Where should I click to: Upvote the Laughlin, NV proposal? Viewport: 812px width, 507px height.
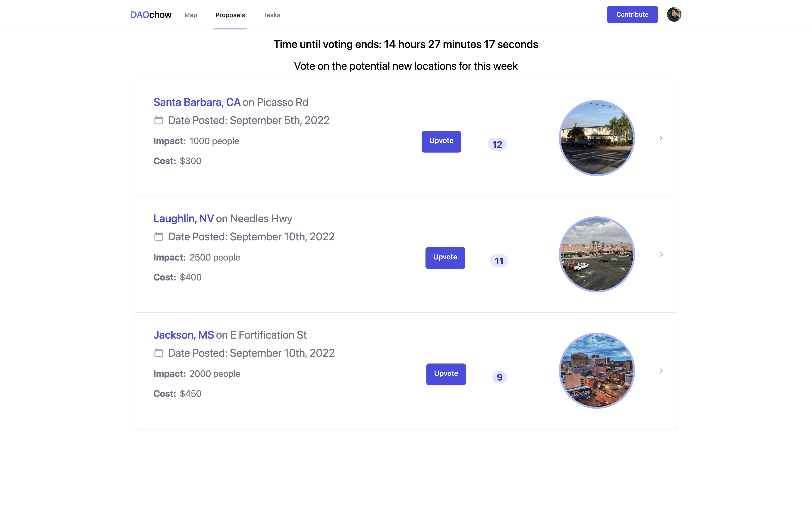[445, 258]
